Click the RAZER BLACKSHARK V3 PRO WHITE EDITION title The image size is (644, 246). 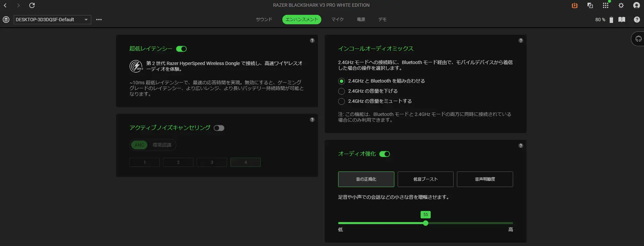[x=321, y=5]
